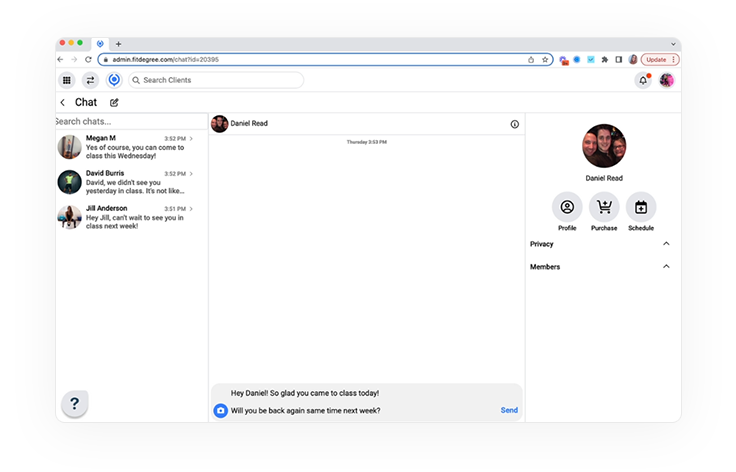736x472 pixels.
Task: Click the site lock icon in address bar
Action: tap(106, 60)
